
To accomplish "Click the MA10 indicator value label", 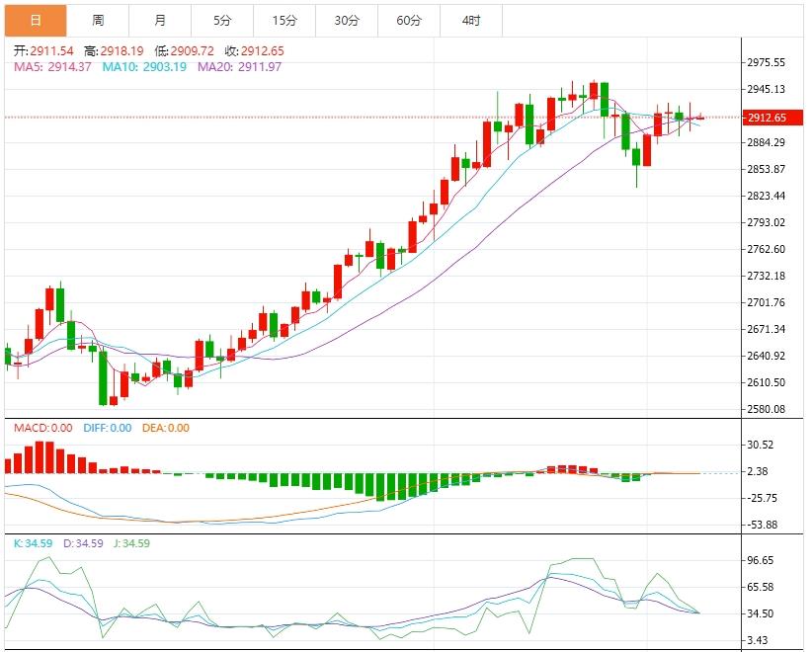I will (x=143, y=66).
